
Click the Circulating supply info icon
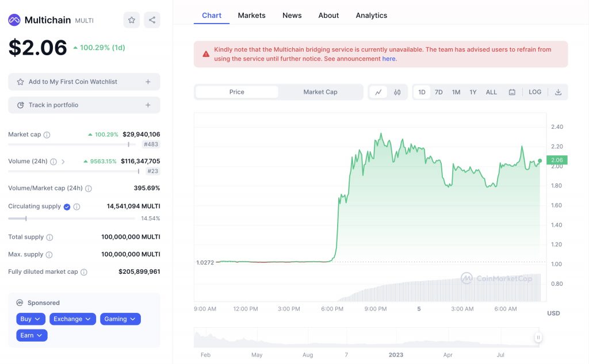(77, 206)
